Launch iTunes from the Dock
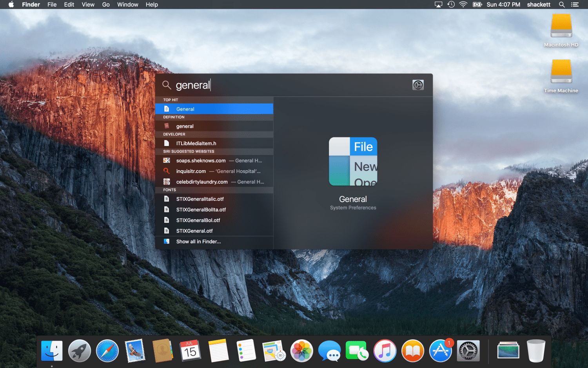This screenshot has height=368, width=588. pos(385,350)
